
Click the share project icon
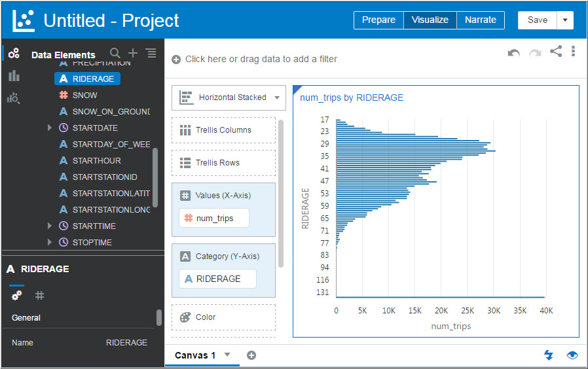tap(555, 51)
